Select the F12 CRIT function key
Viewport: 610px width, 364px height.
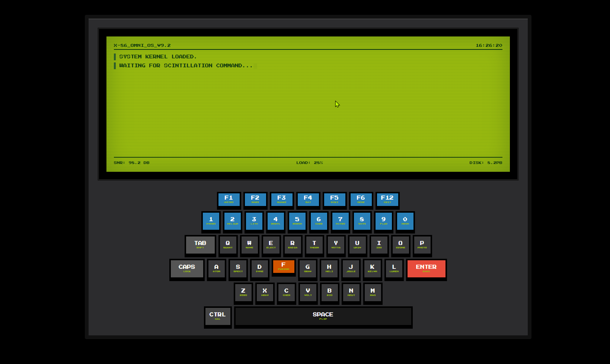387,200
